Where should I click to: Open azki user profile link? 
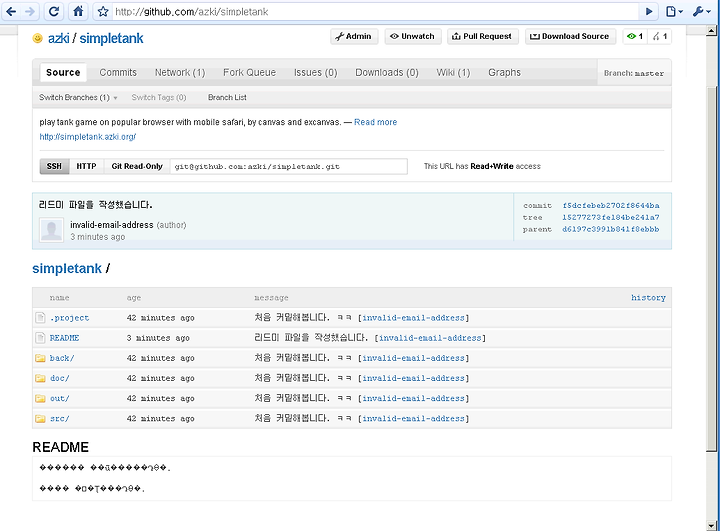click(x=59, y=39)
